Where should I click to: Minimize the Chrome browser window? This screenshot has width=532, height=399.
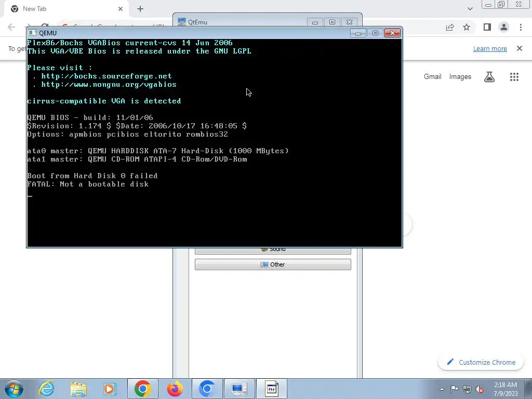pos(488,5)
